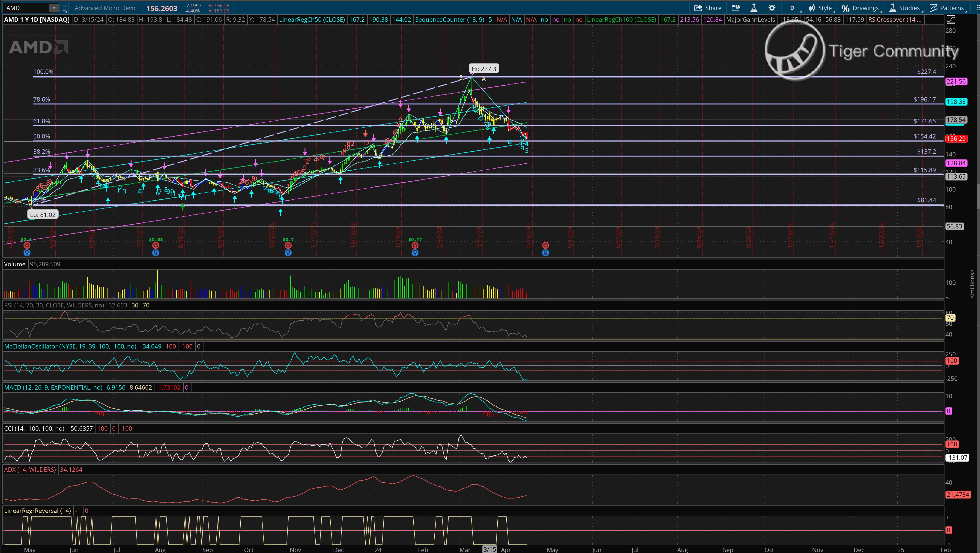Click the curve drawing icon above price axis

(x=951, y=20)
